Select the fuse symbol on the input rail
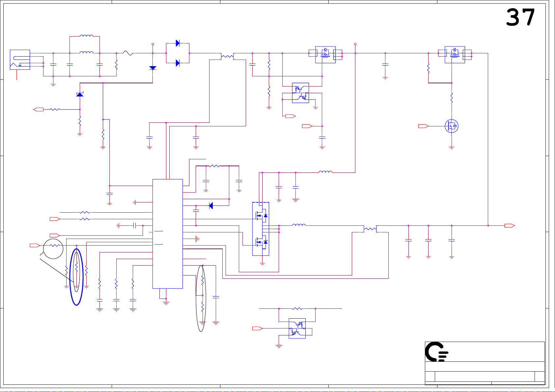Viewport: 555px width, 392px height. coord(128,53)
